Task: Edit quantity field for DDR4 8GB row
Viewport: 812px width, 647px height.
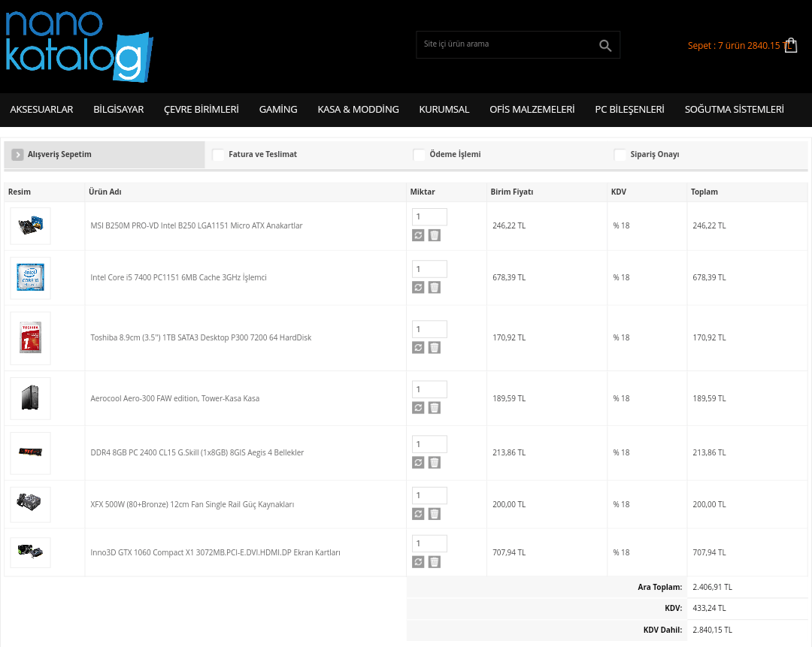Action: click(x=429, y=444)
